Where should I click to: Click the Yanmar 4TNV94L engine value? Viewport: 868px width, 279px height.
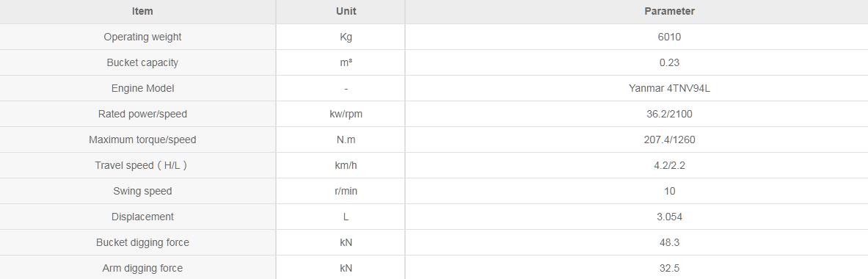(x=669, y=89)
